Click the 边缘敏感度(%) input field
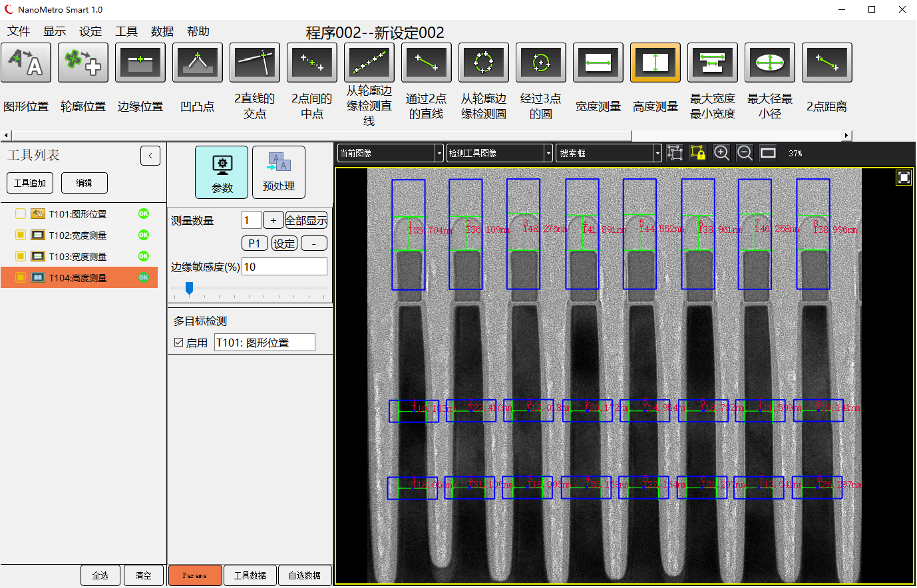The height and width of the screenshot is (588, 917). (x=284, y=267)
